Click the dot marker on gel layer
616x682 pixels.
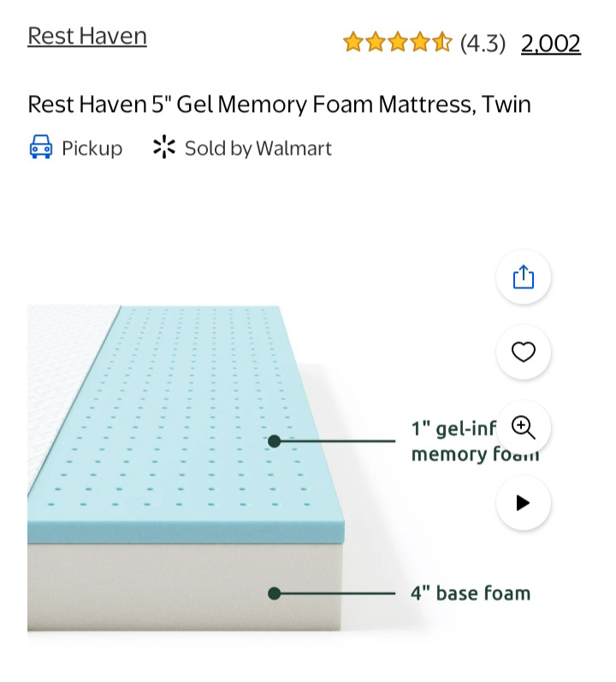point(274,442)
